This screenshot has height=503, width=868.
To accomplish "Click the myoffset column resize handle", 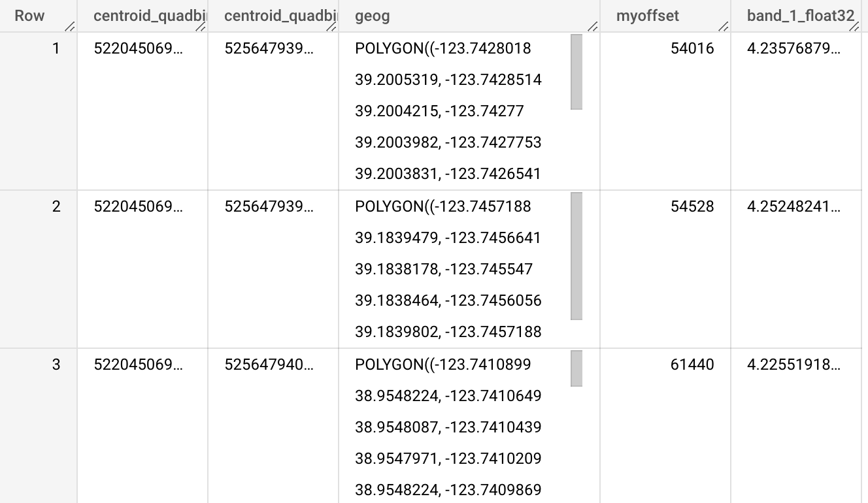I will pyautogui.click(x=724, y=27).
